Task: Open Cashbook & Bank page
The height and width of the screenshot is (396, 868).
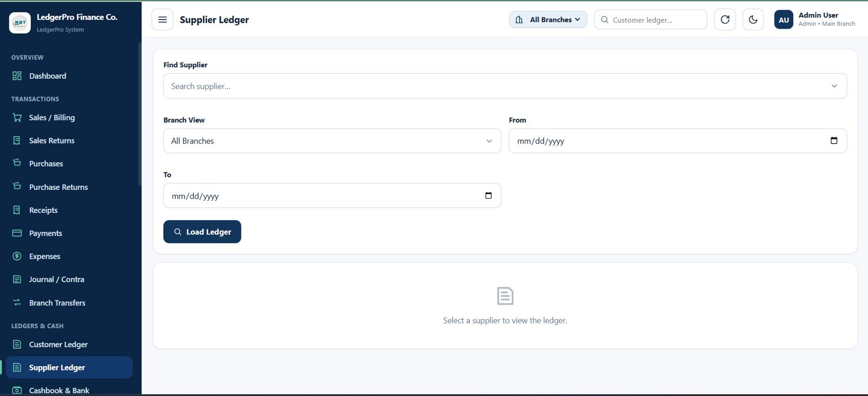Action: click(x=69, y=390)
